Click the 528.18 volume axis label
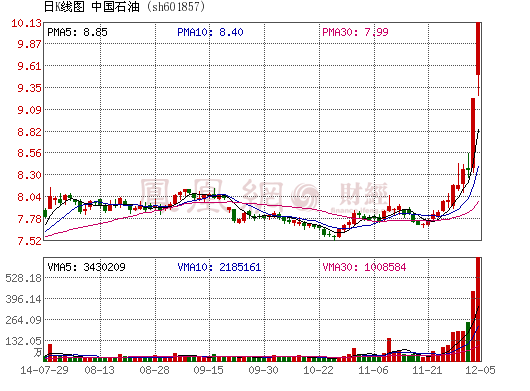The image size is (530, 391). click(x=23, y=278)
